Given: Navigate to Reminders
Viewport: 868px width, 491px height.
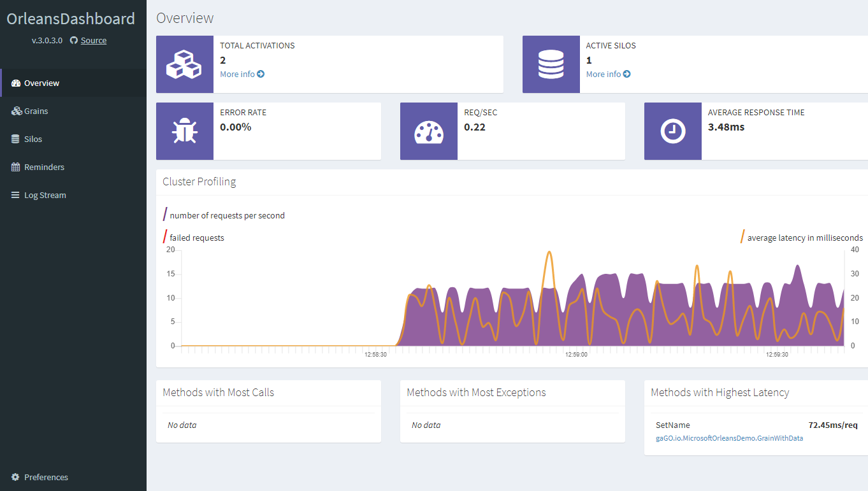Looking at the screenshot, I should [x=73, y=167].
